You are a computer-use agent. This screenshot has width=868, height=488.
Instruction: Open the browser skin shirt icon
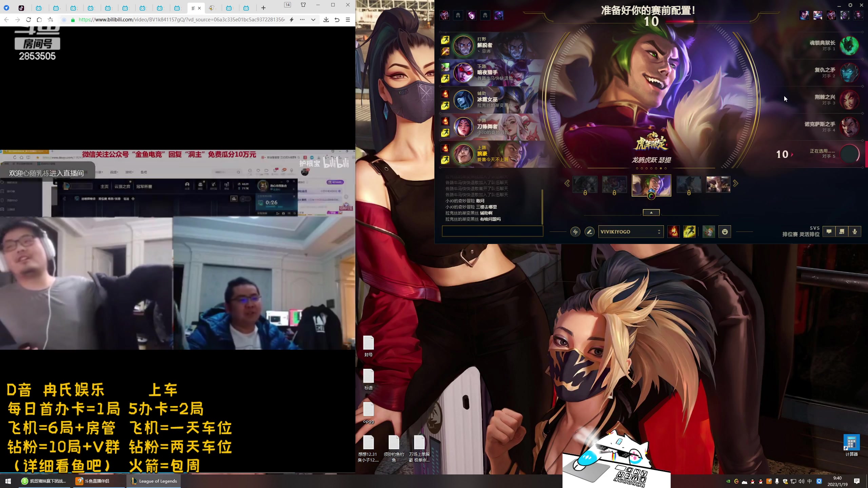pos(303,5)
